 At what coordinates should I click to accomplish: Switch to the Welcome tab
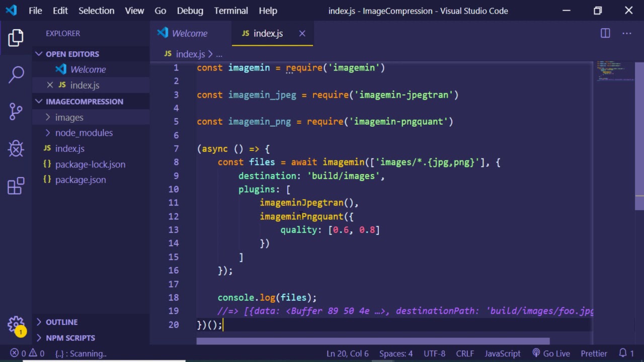[189, 33]
